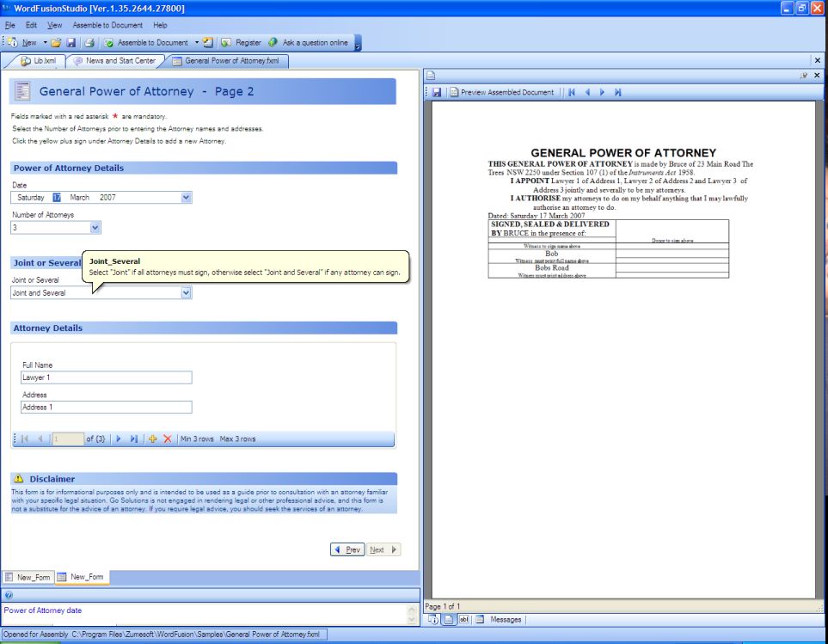Go to last attorney record
This screenshot has width=828, height=644.
[x=133, y=439]
